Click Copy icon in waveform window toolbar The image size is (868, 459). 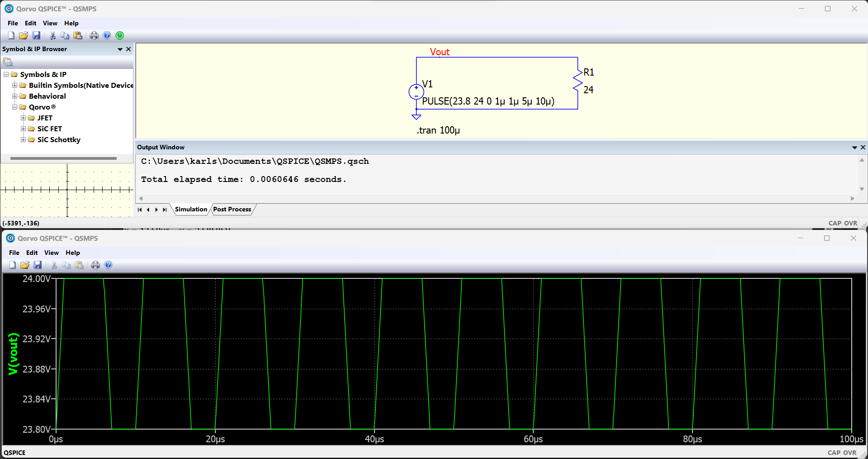pyautogui.click(x=66, y=265)
